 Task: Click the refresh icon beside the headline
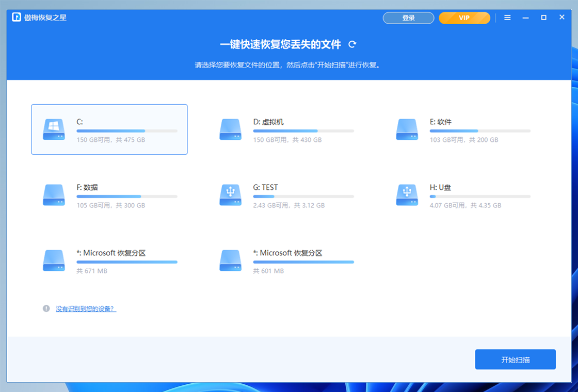click(352, 44)
